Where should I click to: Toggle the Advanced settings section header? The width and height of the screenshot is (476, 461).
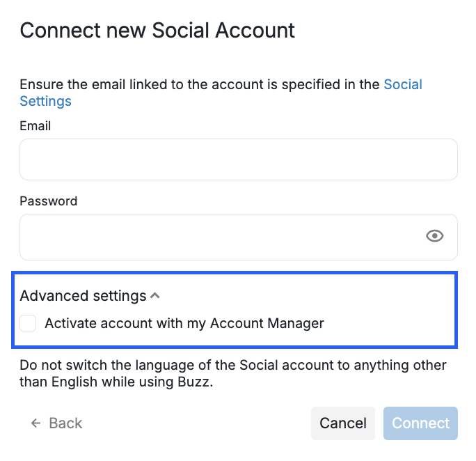pyautogui.click(x=83, y=296)
